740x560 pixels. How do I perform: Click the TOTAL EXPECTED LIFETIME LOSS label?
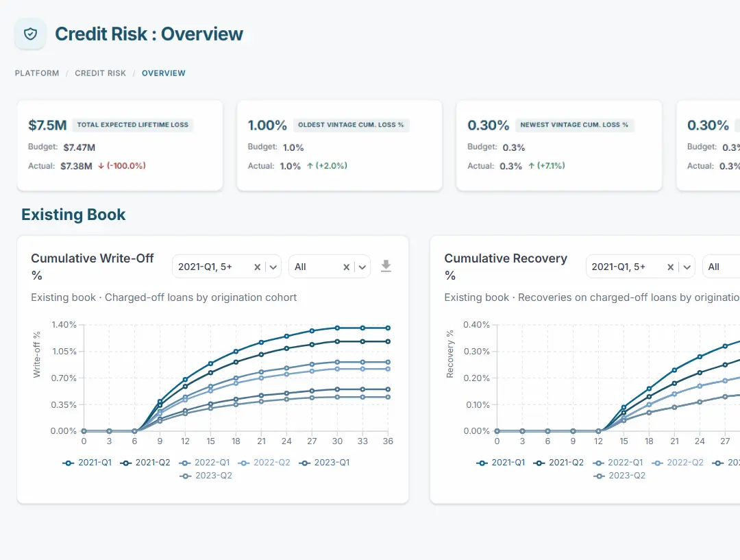coord(133,125)
